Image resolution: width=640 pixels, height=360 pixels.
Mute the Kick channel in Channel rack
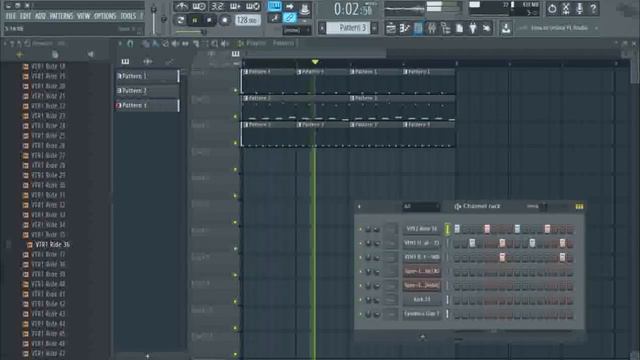coord(360,300)
